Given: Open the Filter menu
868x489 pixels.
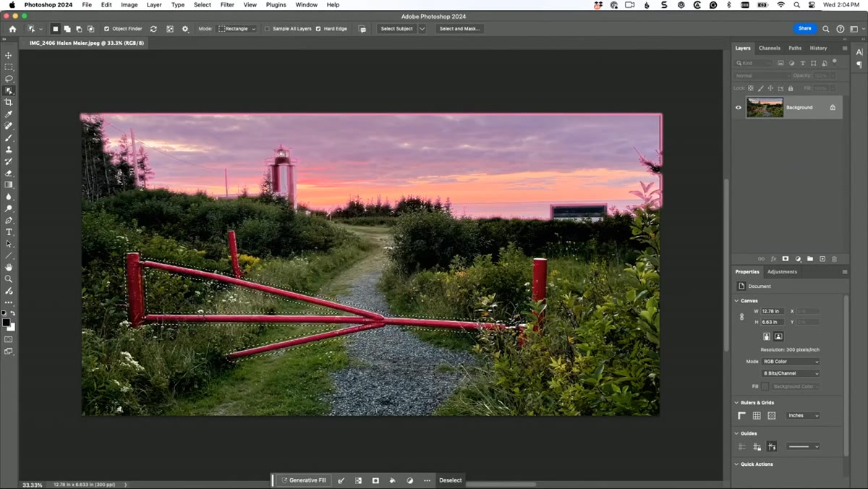Looking at the screenshot, I should 227,5.
